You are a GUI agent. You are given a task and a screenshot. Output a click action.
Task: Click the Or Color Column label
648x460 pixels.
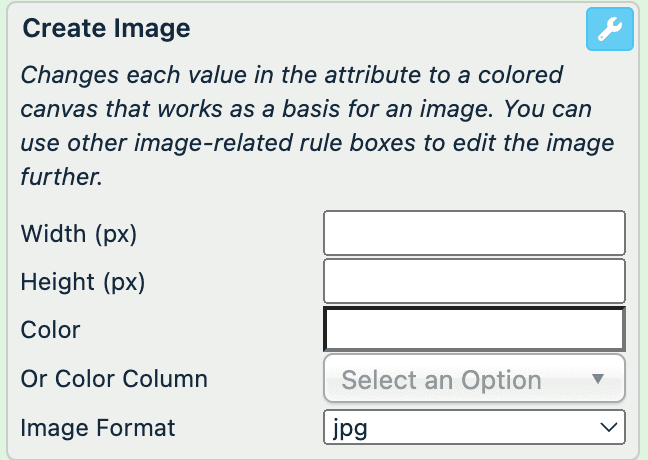pyautogui.click(x=114, y=379)
